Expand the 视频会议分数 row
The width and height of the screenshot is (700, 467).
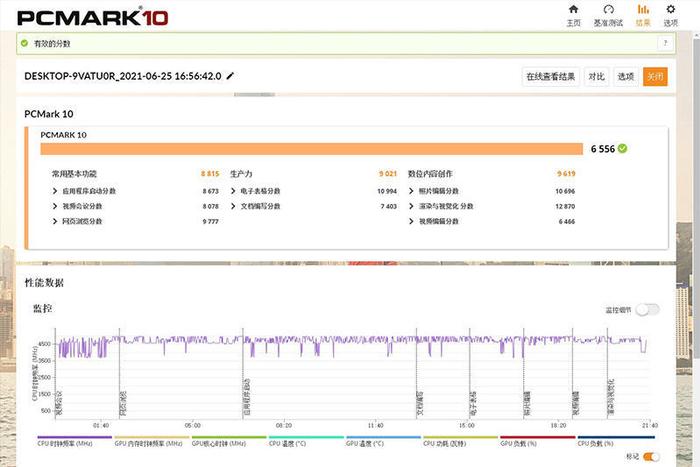[x=55, y=206]
